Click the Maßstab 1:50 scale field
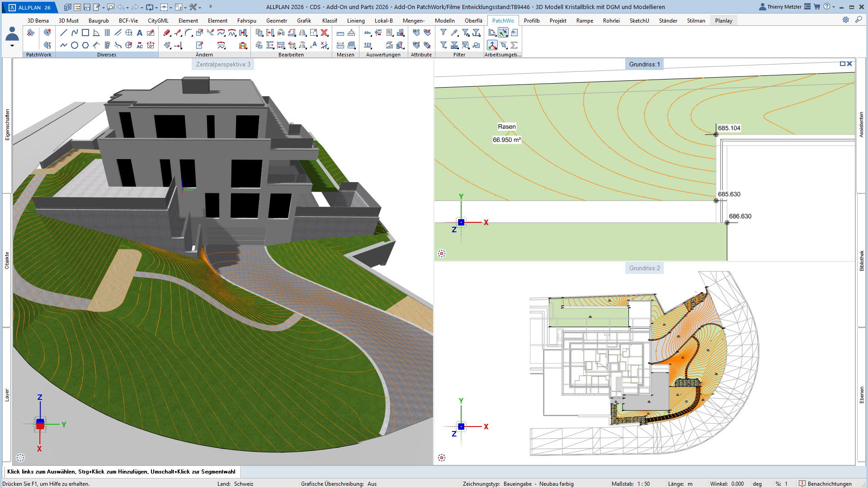The image size is (868, 488). tap(643, 483)
